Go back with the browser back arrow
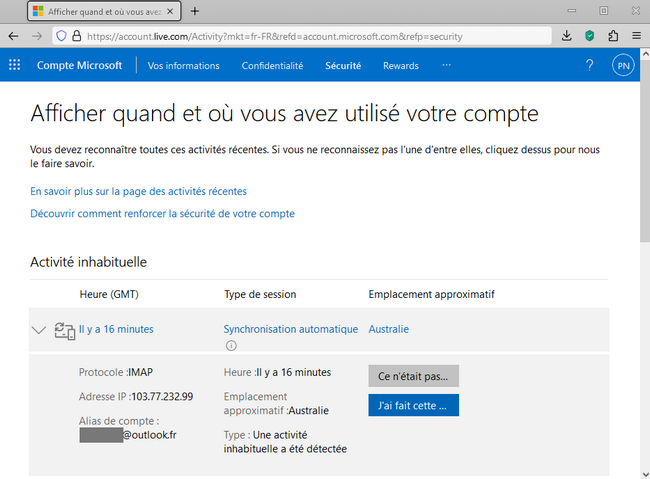The height and width of the screenshot is (479, 650). [x=14, y=36]
